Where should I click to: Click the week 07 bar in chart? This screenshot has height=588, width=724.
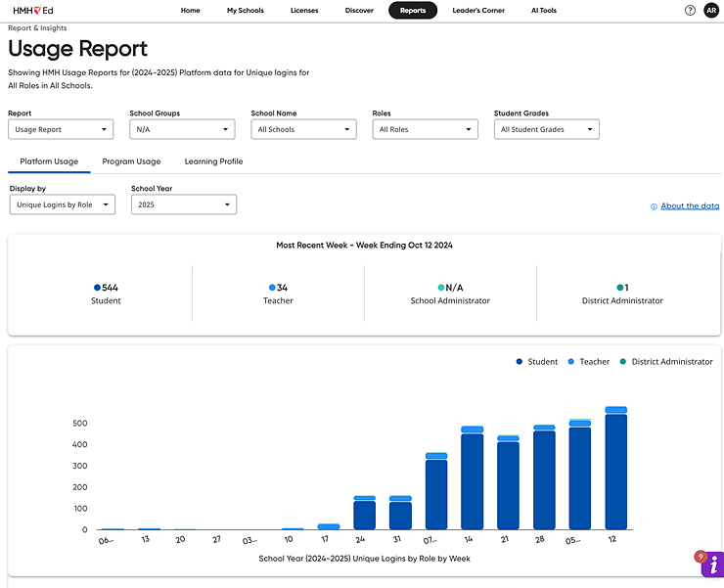pyautogui.click(x=436, y=491)
